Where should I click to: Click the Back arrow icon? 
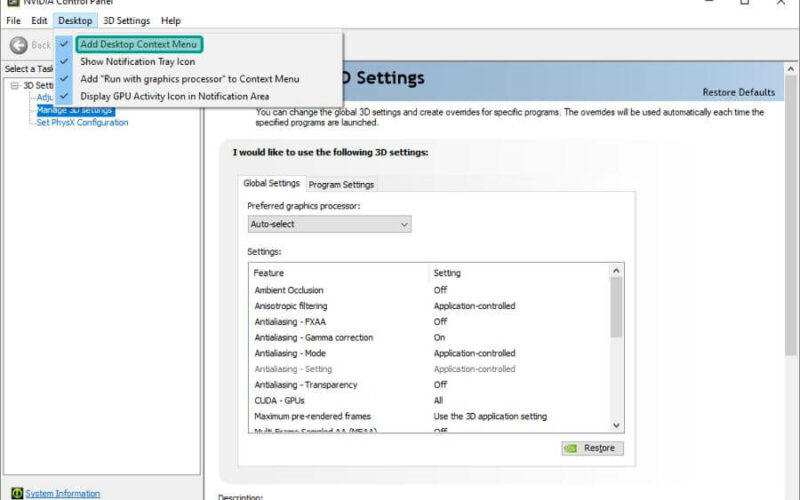pos(19,45)
